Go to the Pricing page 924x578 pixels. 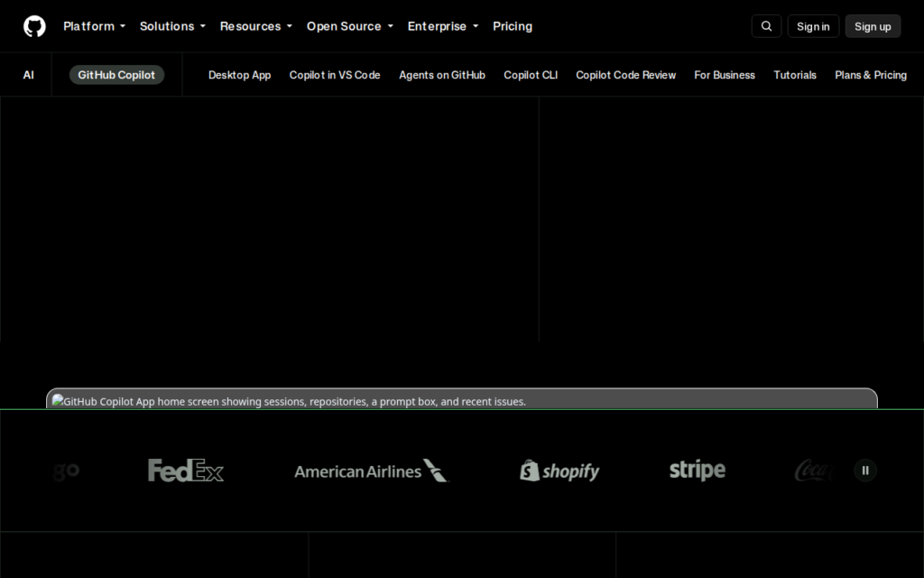click(513, 26)
